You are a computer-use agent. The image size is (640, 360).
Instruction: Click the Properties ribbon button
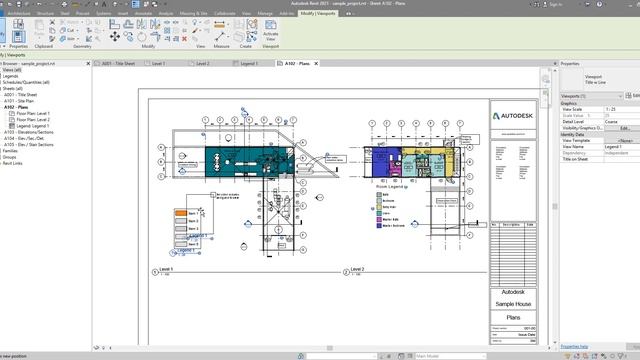click(18, 37)
